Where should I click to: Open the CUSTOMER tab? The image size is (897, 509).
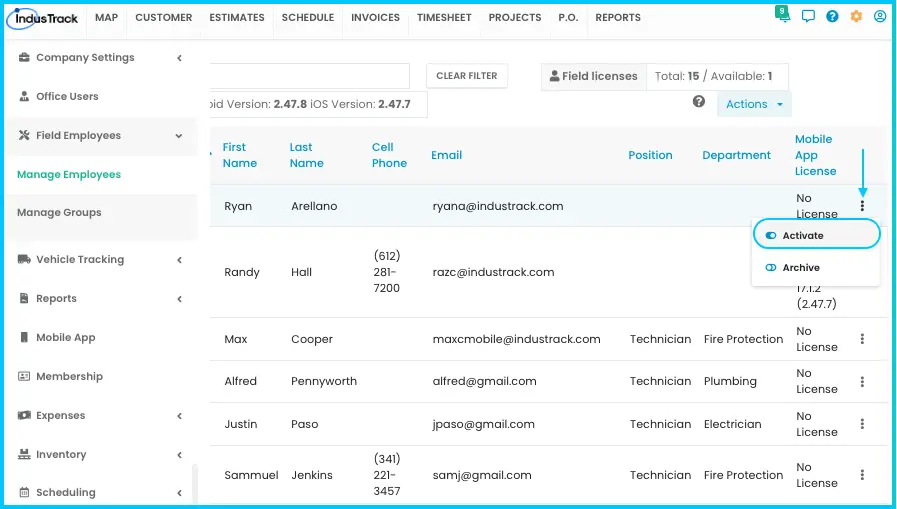point(164,18)
